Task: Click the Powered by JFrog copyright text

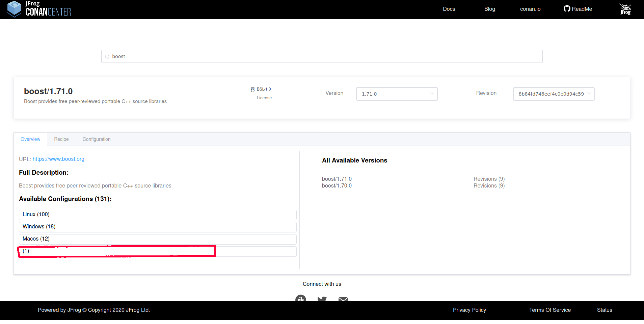Action: 94,310
